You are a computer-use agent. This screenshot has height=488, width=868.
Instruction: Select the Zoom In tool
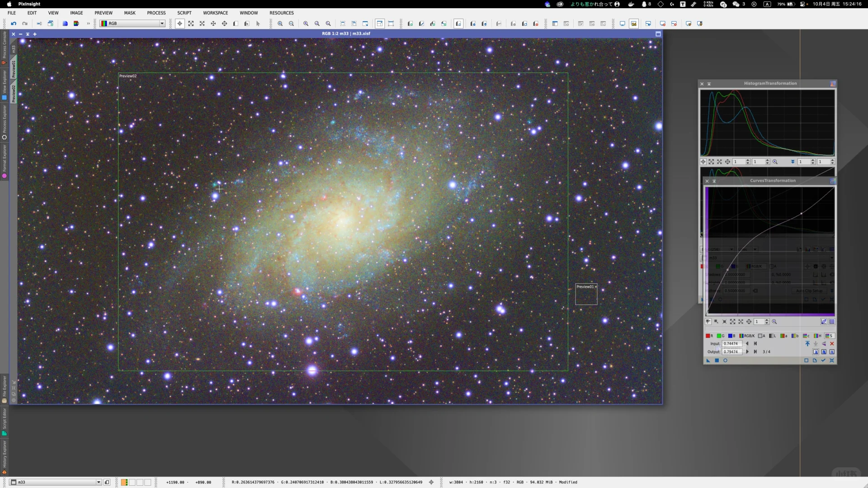[191, 23]
